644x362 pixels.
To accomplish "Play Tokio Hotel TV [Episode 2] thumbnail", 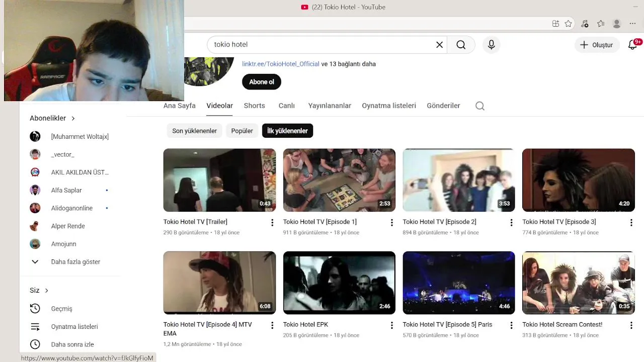I will [x=459, y=180].
